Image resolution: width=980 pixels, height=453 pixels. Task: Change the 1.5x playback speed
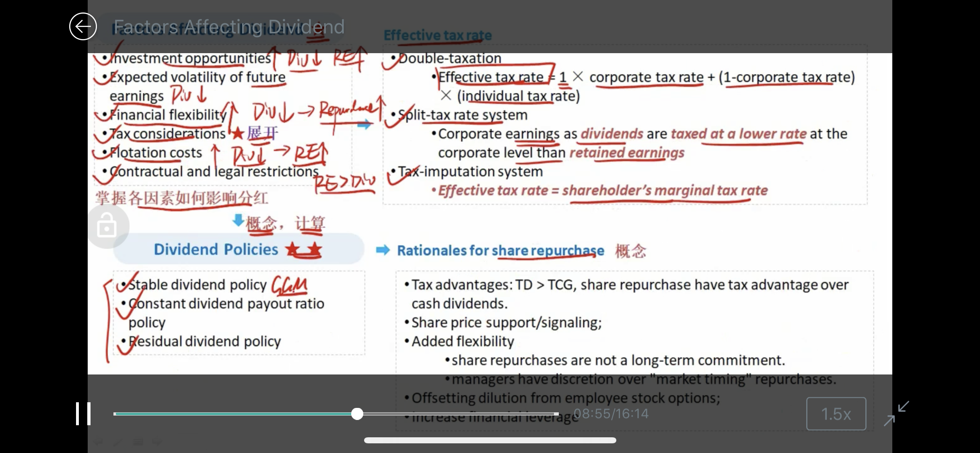[x=836, y=414]
